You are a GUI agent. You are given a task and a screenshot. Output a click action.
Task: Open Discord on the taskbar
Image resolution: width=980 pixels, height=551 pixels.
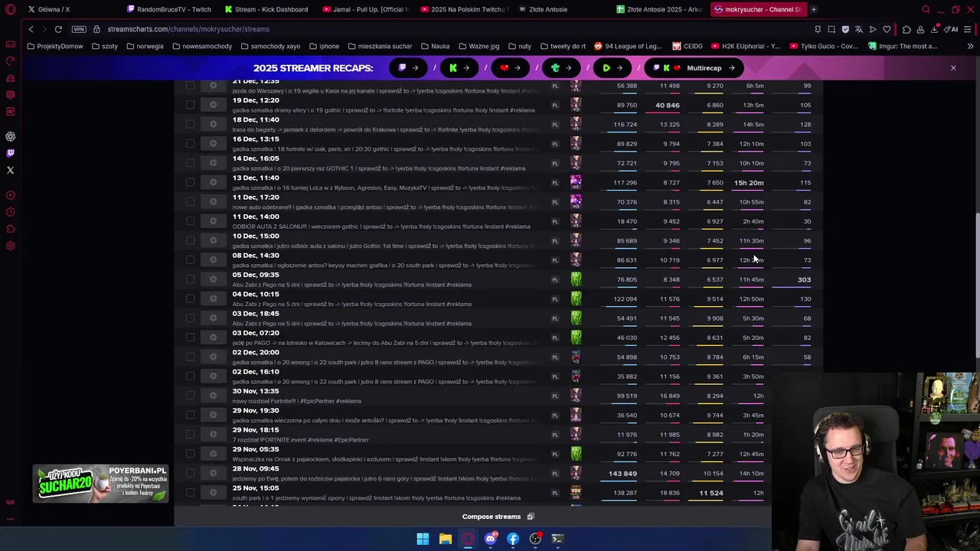point(491,539)
